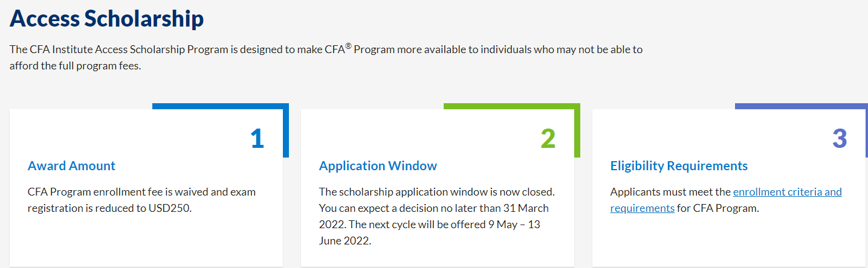Open the enrollment criteria and requirements link
This screenshot has width=868, height=268.
coord(787,192)
